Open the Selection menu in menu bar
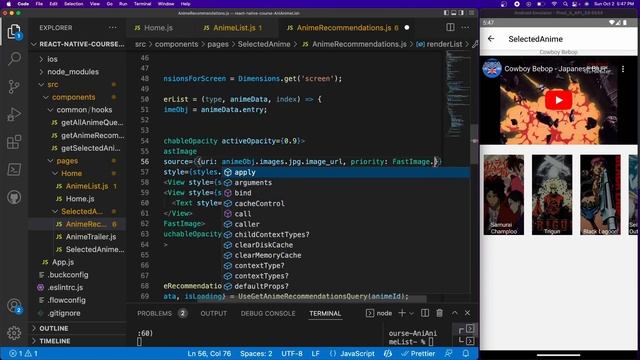 coord(73,4)
